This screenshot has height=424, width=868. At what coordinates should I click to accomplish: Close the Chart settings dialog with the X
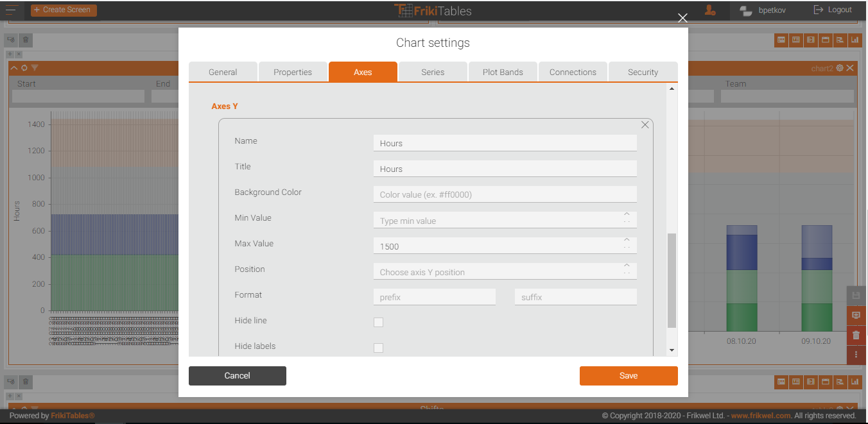tap(682, 18)
